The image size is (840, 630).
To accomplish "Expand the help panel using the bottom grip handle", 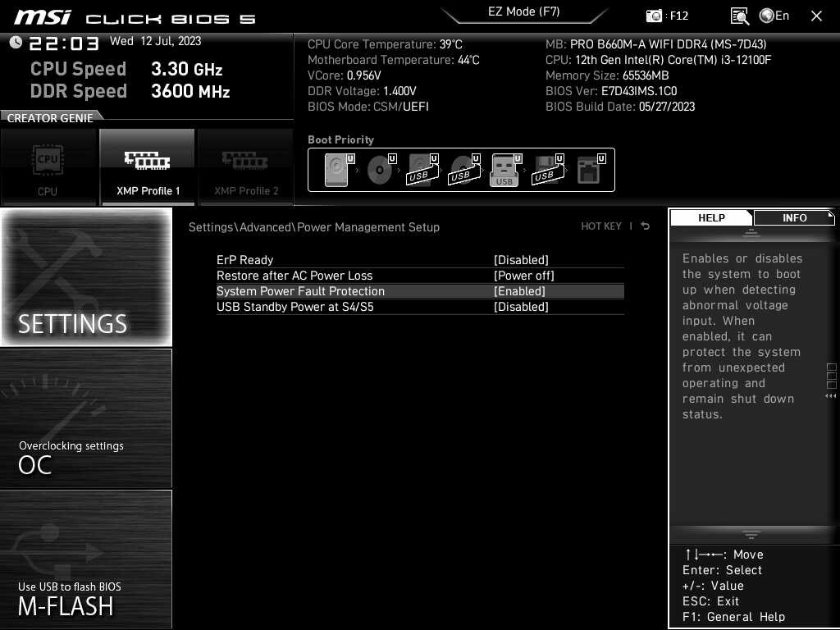I will tap(751, 535).
